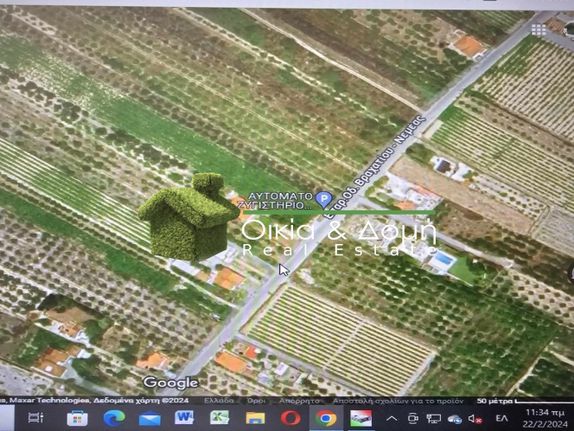The width and height of the screenshot is (574, 431).
Task: Open the photo viewer taskbar app
Action: pyautogui.click(x=361, y=418)
